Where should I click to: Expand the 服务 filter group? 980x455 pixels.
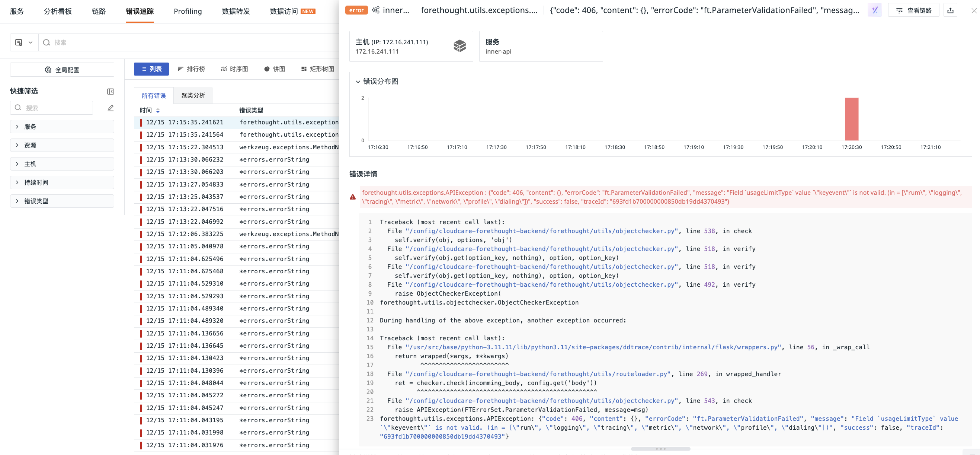[x=62, y=127]
